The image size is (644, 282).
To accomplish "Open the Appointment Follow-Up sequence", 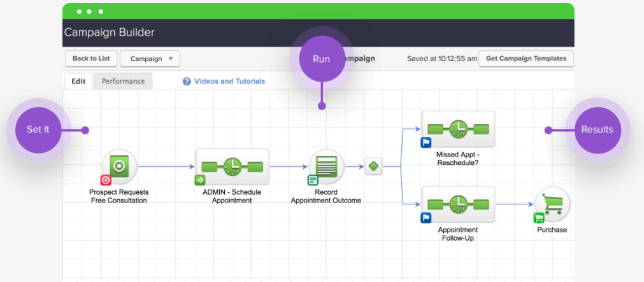I will tap(458, 204).
